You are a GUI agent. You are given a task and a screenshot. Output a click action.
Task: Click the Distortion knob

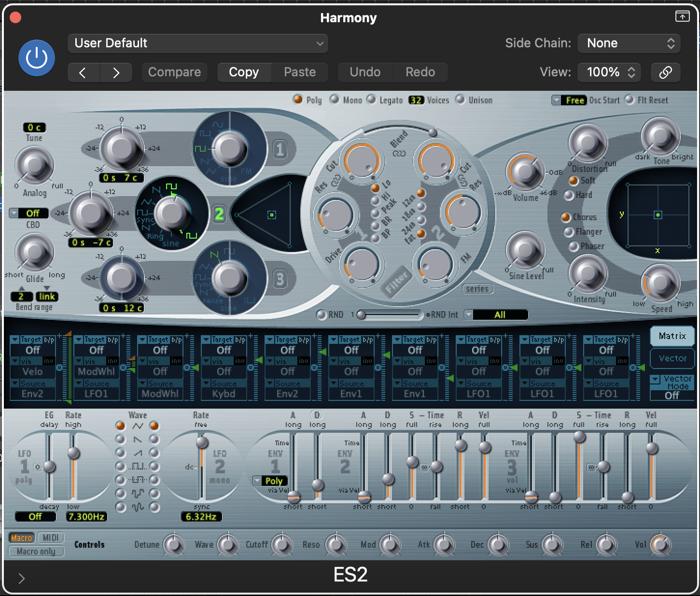pos(588,143)
